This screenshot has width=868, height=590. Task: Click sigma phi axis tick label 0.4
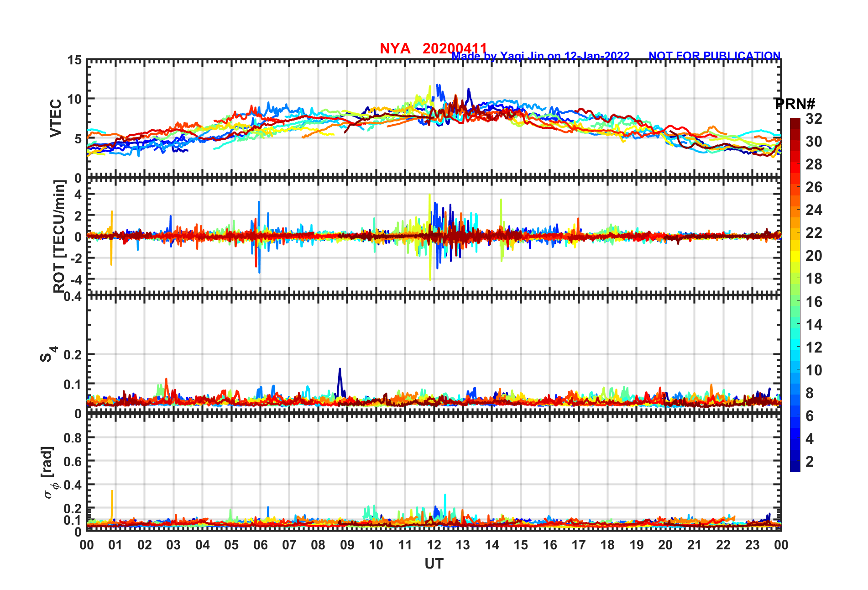(73, 485)
